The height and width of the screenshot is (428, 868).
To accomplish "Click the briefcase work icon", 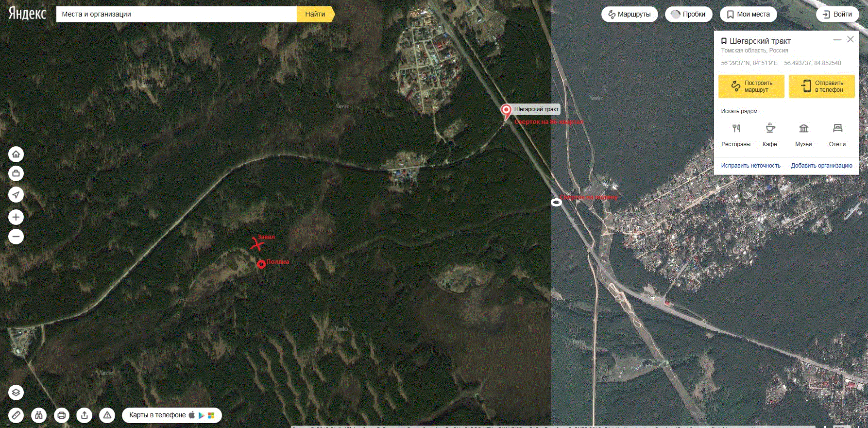I will pyautogui.click(x=16, y=173).
